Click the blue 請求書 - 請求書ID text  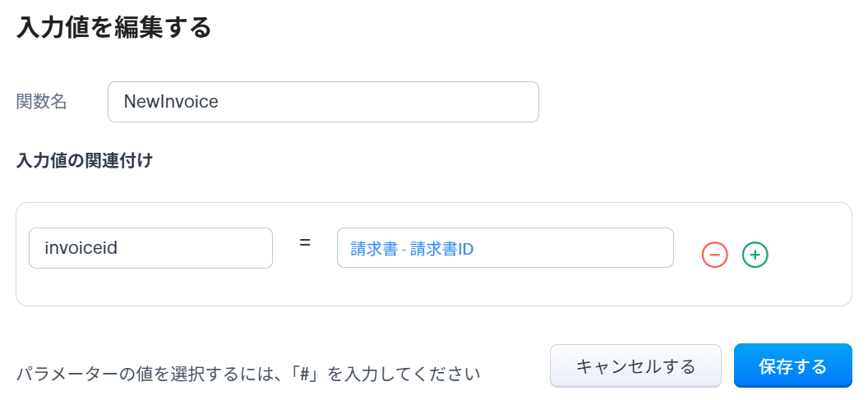(412, 249)
